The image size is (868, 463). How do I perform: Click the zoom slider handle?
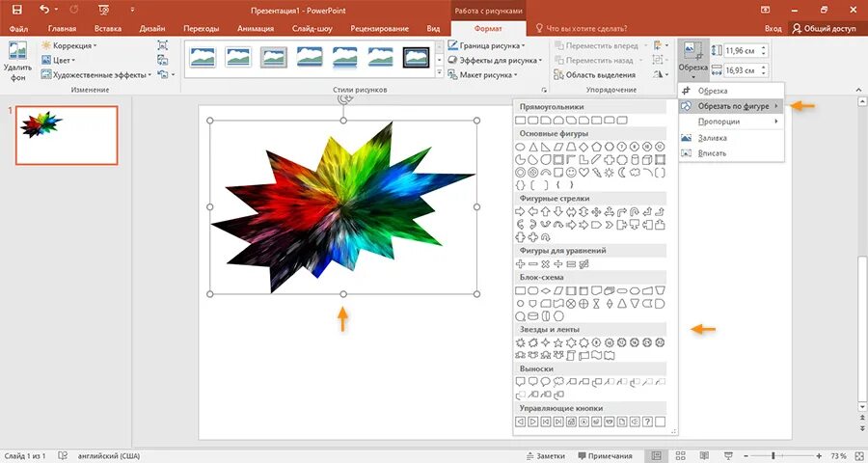[x=773, y=456]
